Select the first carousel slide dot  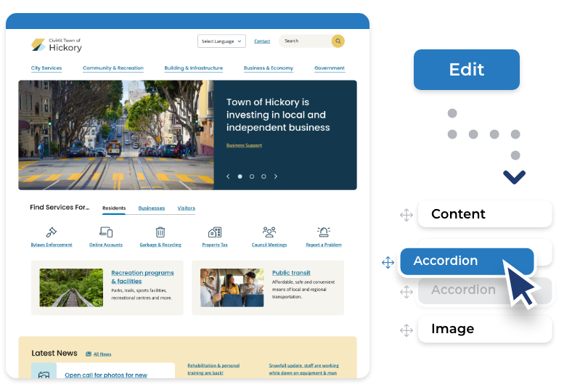(240, 176)
